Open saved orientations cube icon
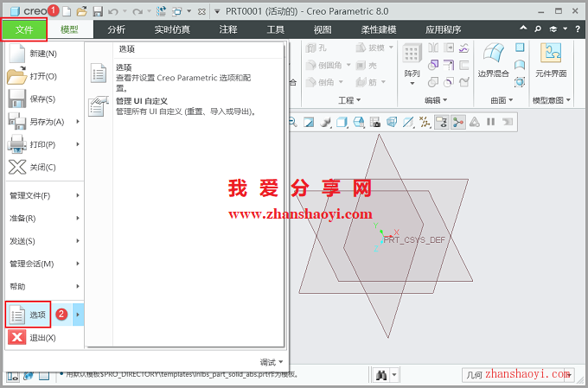The height and width of the screenshot is (388, 588). pos(359,122)
